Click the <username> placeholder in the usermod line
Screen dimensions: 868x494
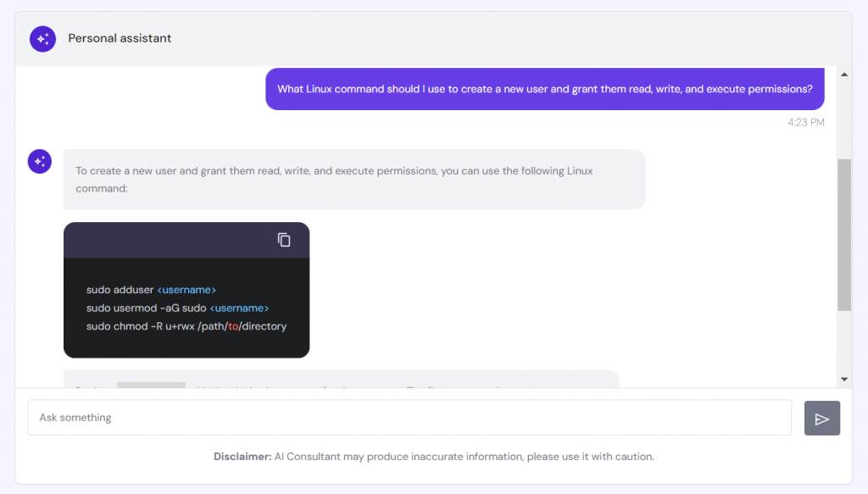(x=239, y=308)
